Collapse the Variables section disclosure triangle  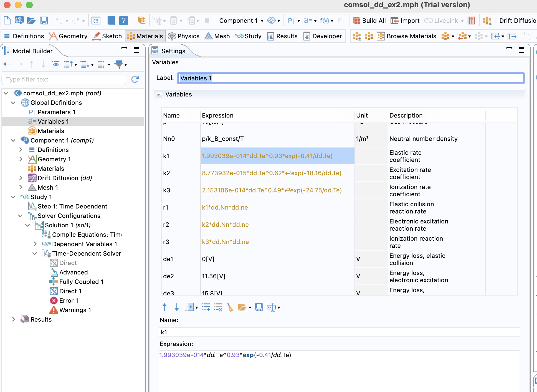159,95
